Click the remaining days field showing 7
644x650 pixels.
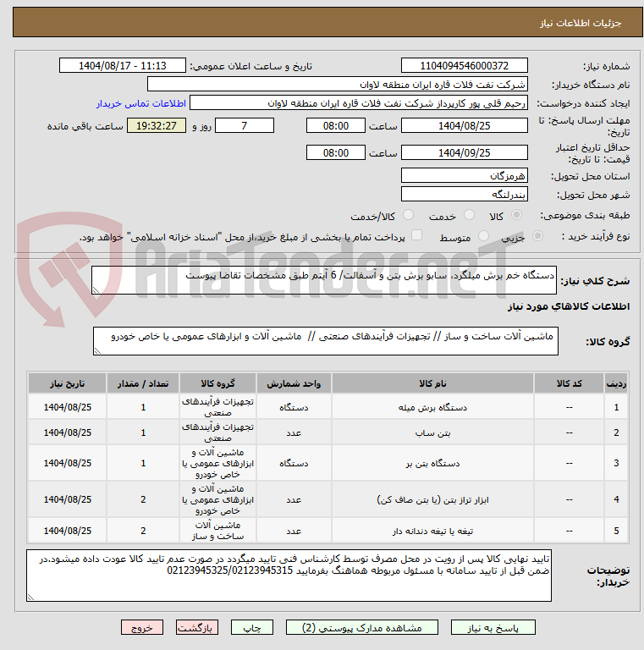coord(245,125)
